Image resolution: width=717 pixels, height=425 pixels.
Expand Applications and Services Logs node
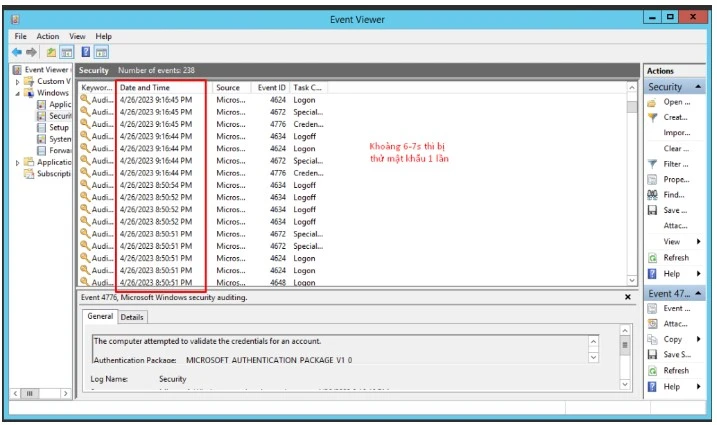click(x=17, y=162)
